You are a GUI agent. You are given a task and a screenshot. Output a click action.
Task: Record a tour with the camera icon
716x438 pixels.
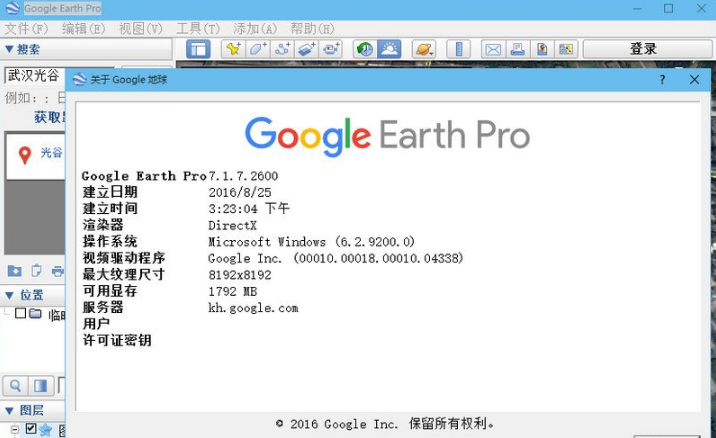331,49
